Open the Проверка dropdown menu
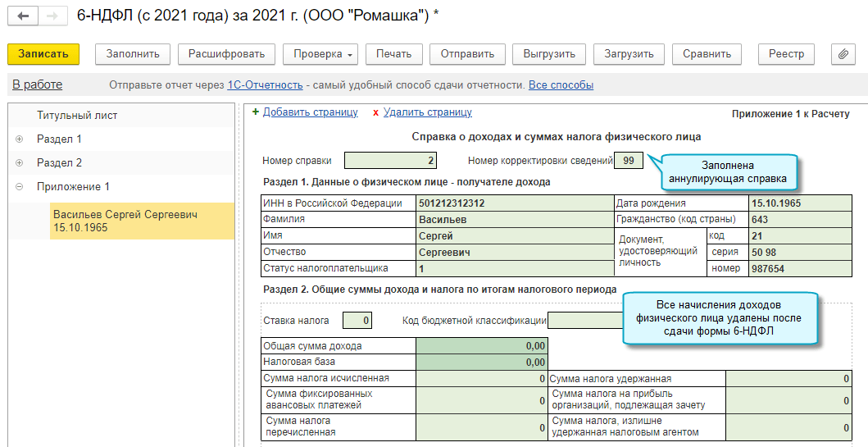 point(320,54)
